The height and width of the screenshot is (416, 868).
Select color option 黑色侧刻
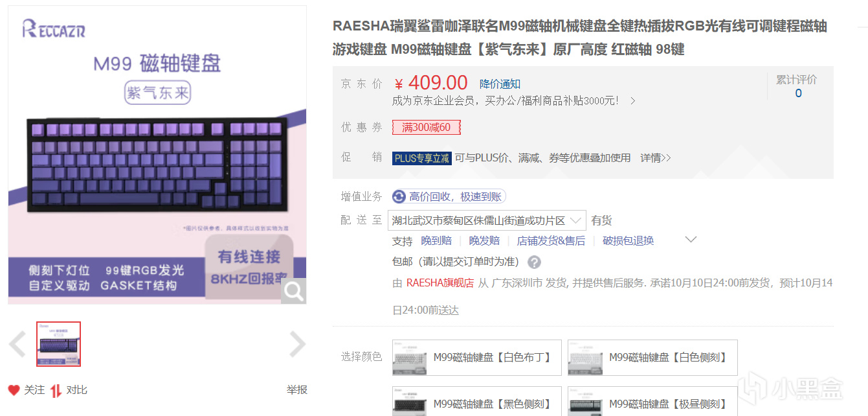[477, 402]
